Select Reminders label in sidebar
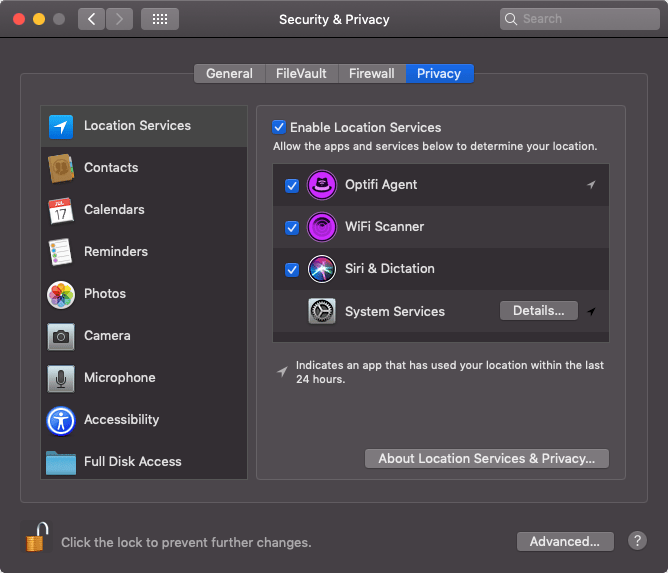 pyautogui.click(x=116, y=251)
